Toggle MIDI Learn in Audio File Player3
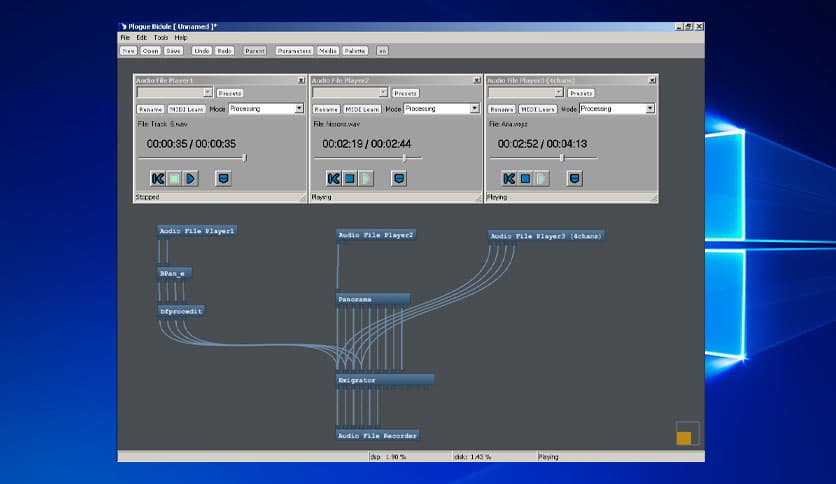The width and height of the screenshot is (836, 484). [x=538, y=109]
